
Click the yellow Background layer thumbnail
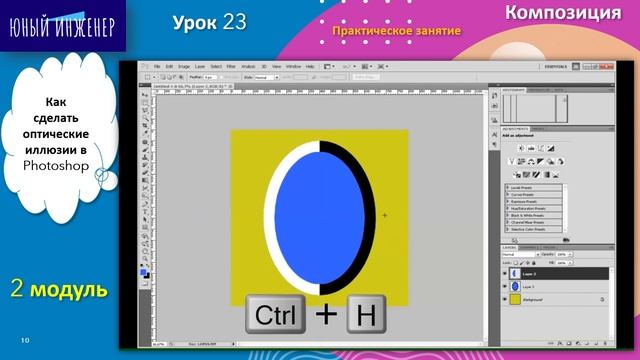516,300
